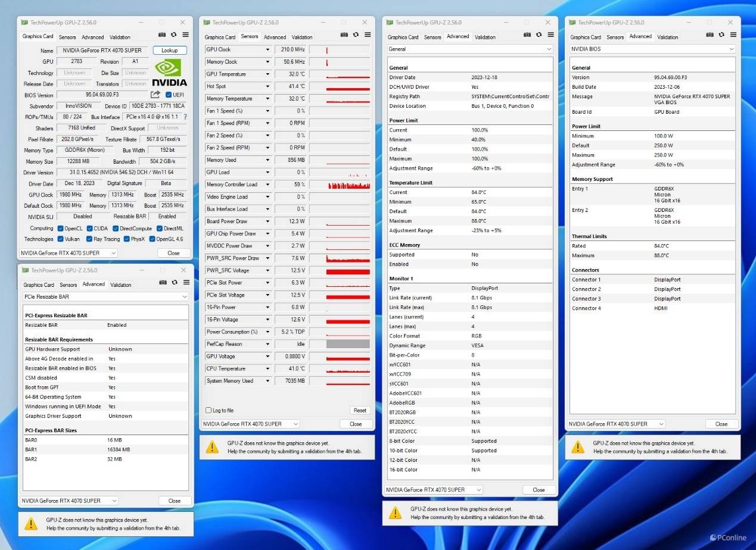Toggle the UEFI checkbox
This screenshot has height=550, width=756.
point(169,95)
